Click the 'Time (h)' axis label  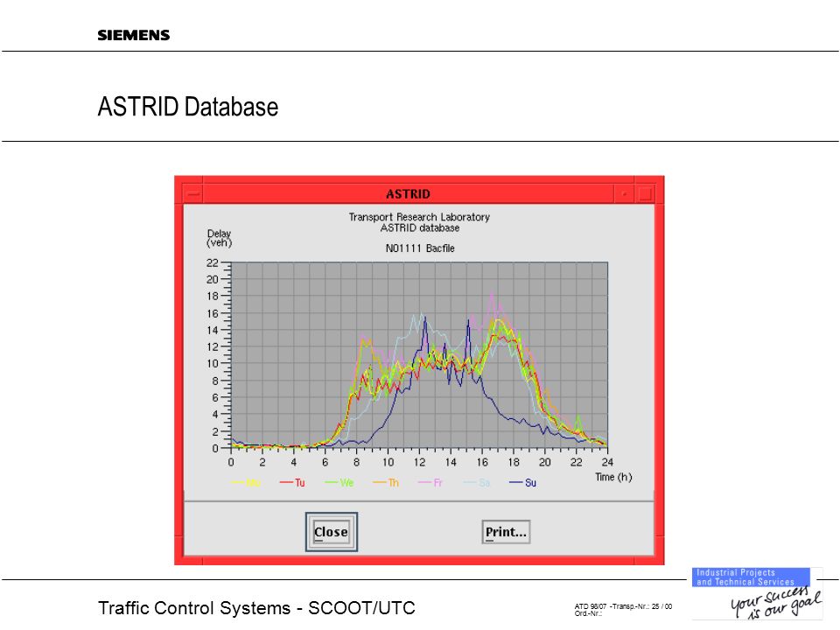pos(613,477)
